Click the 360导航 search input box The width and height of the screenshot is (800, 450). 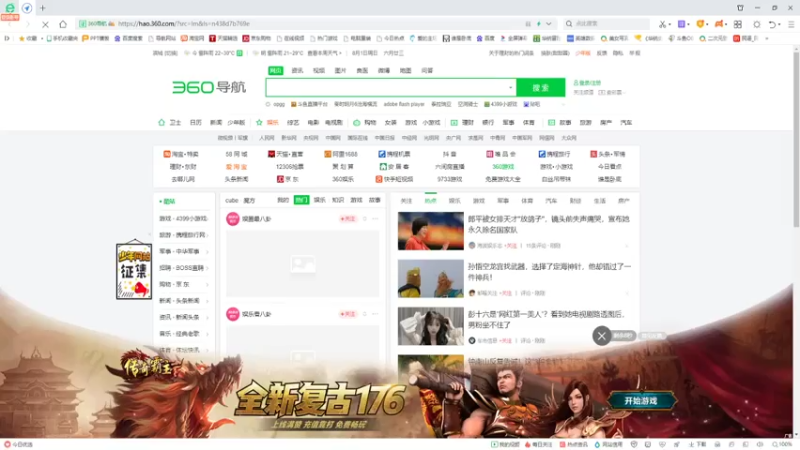click(391, 87)
